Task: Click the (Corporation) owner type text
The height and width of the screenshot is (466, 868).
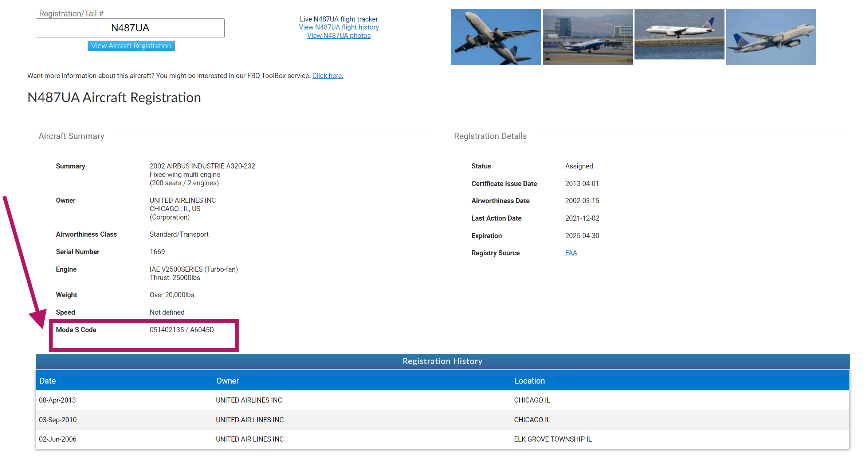Action: (170, 217)
